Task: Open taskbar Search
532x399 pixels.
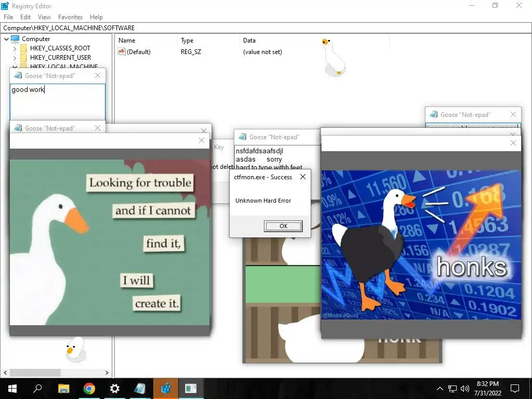Action: pyautogui.click(x=37, y=389)
